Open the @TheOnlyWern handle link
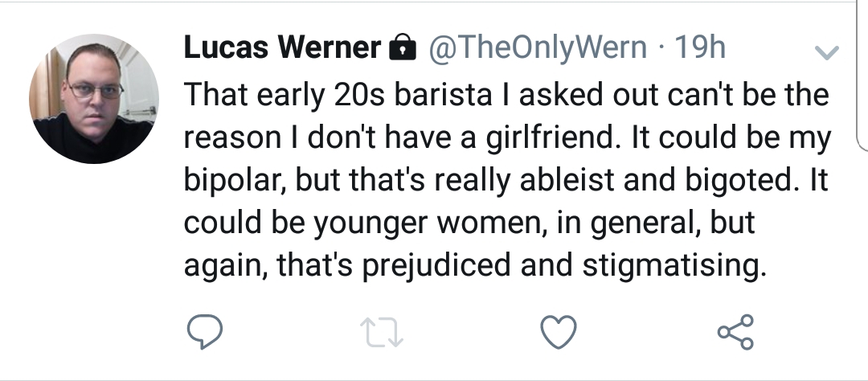Viewport: 868px width, 381px height. tap(537, 47)
